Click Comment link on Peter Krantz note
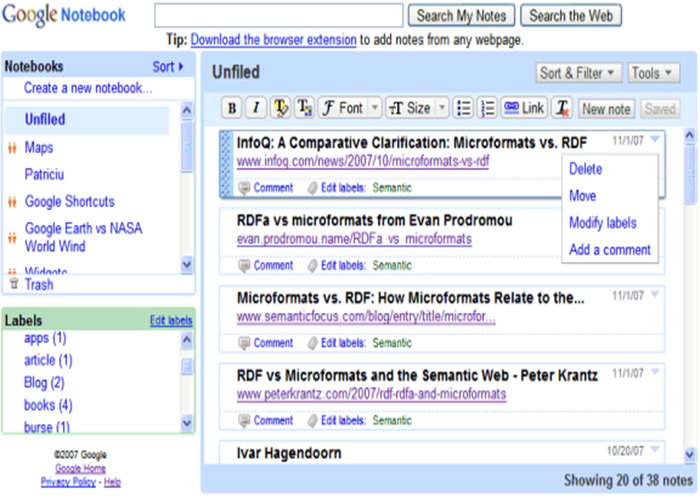 (x=273, y=421)
